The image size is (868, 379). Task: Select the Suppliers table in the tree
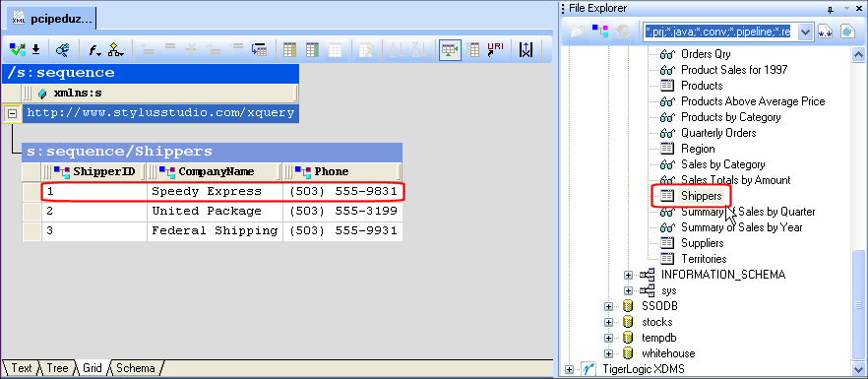(x=702, y=243)
